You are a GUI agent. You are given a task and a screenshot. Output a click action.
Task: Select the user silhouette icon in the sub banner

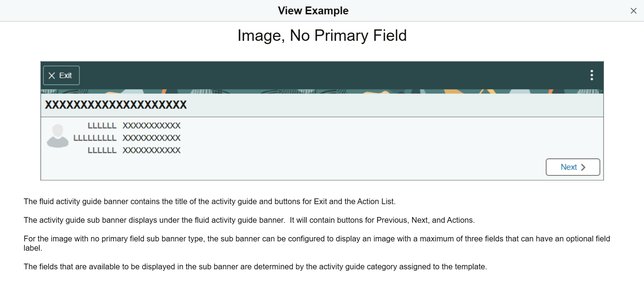point(58,138)
